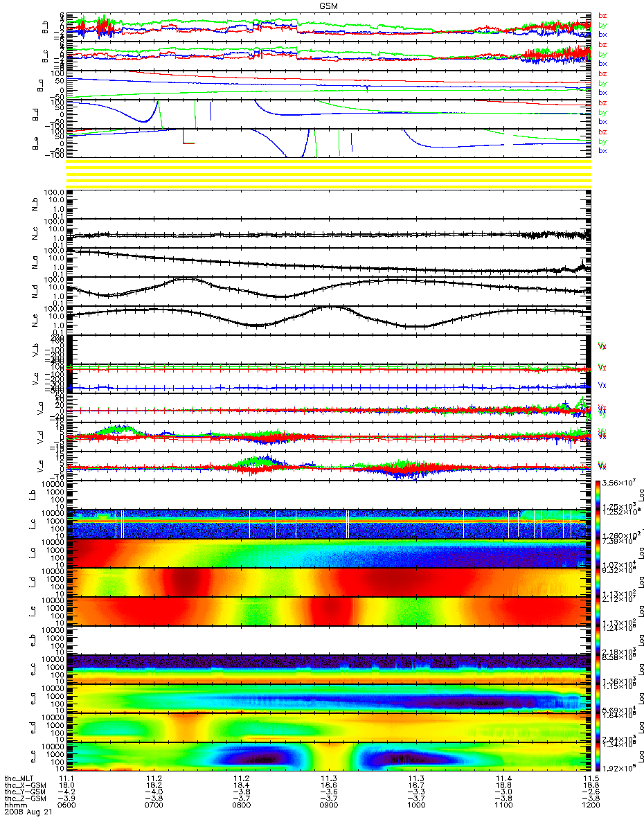Click the blue bx legend of B_d panel
Viewport: 644px width, 831px height.
click(x=602, y=122)
